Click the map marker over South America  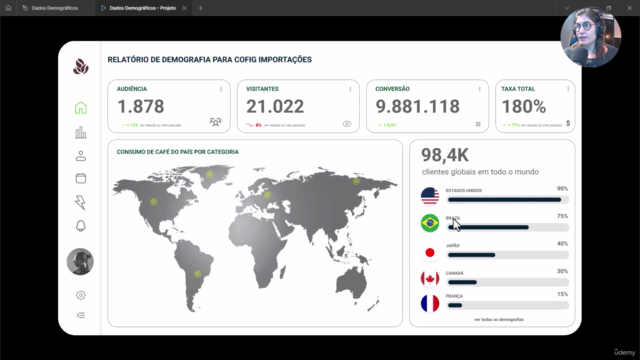tap(198, 274)
